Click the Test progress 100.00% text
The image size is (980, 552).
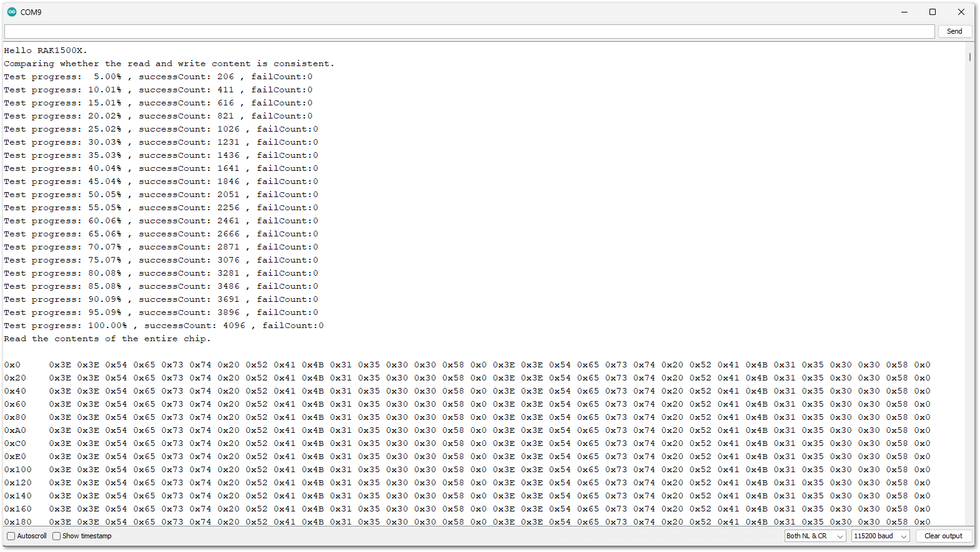coord(66,326)
